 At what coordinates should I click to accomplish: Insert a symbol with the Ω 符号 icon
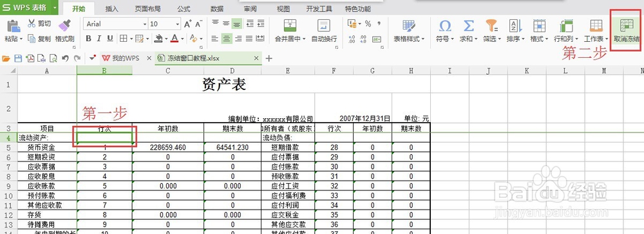445,26
